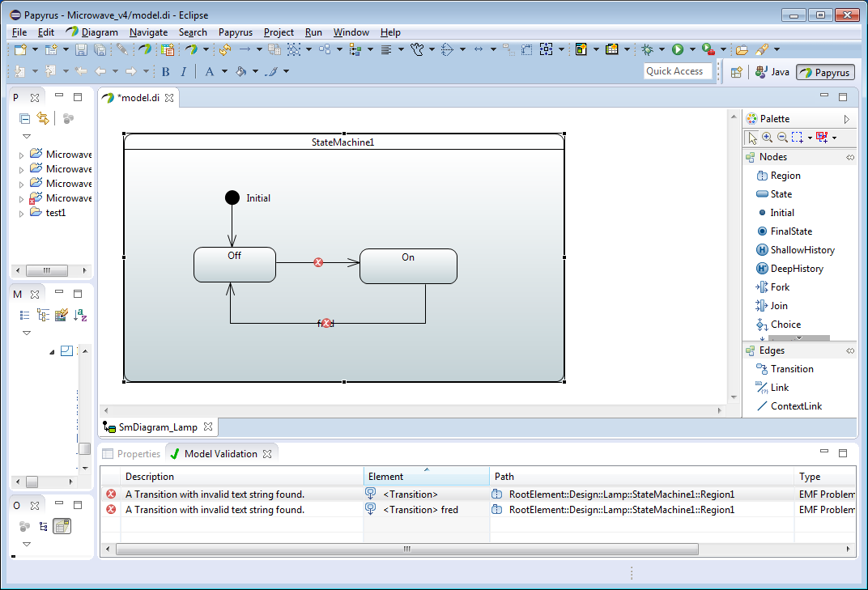Select the Initial pseudostate tool

776,213
